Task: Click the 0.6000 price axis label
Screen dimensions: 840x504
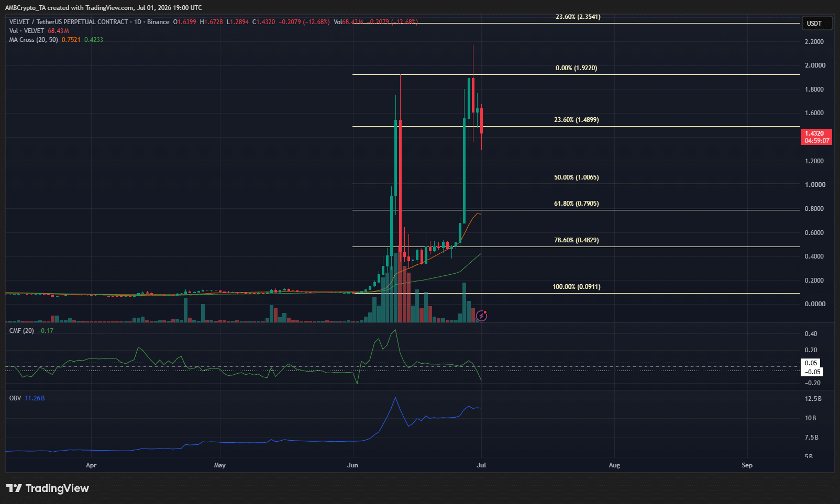Action: click(814, 233)
